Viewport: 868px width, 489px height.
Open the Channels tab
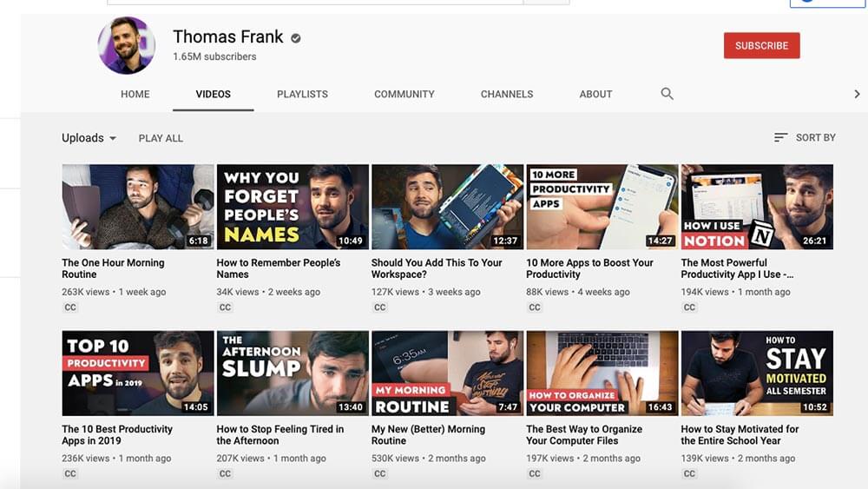click(x=507, y=94)
